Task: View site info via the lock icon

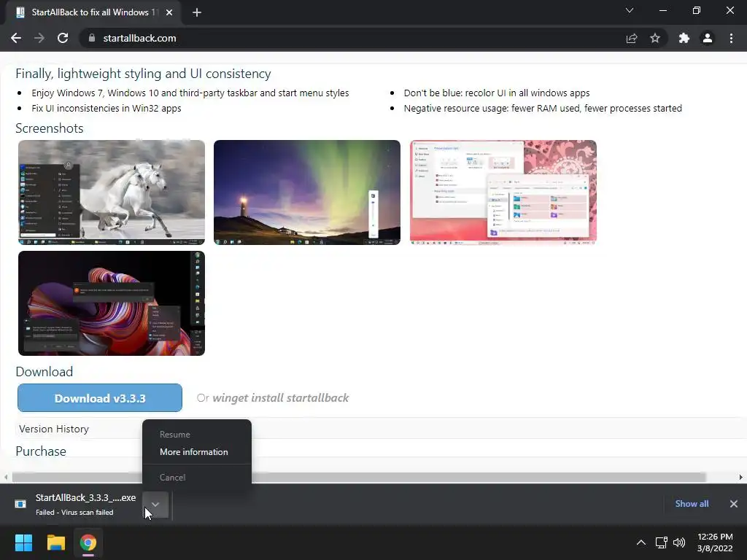Action: click(x=92, y=38)
